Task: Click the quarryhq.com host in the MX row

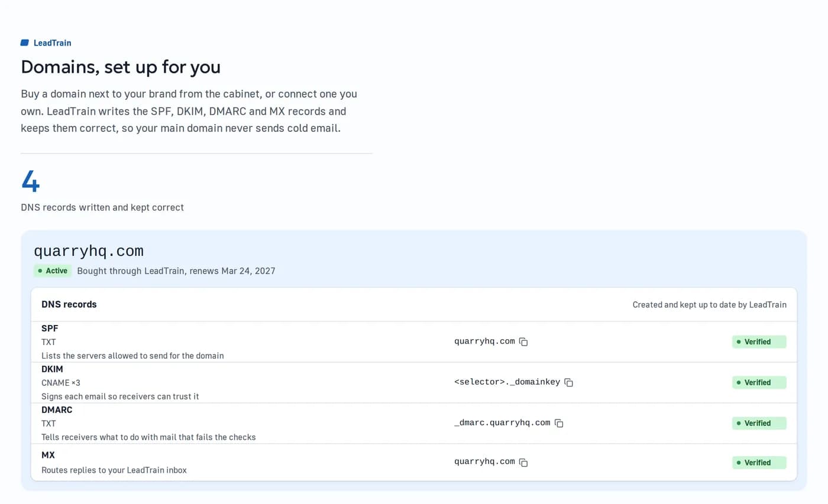Action: coord(484,462)
